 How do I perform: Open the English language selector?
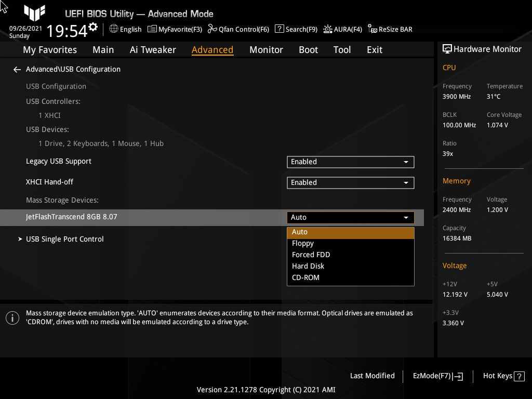point(125,30)
